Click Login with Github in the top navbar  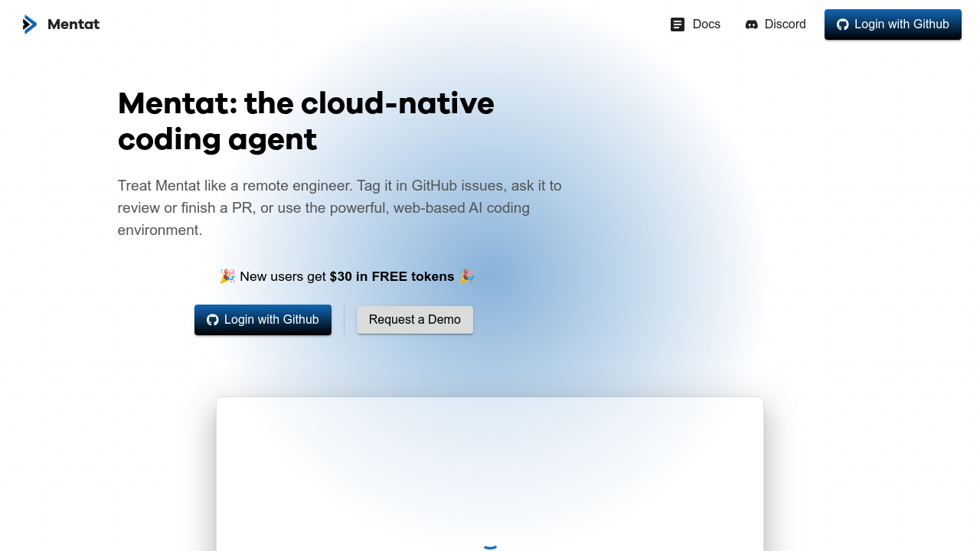[x=893, y=24]
